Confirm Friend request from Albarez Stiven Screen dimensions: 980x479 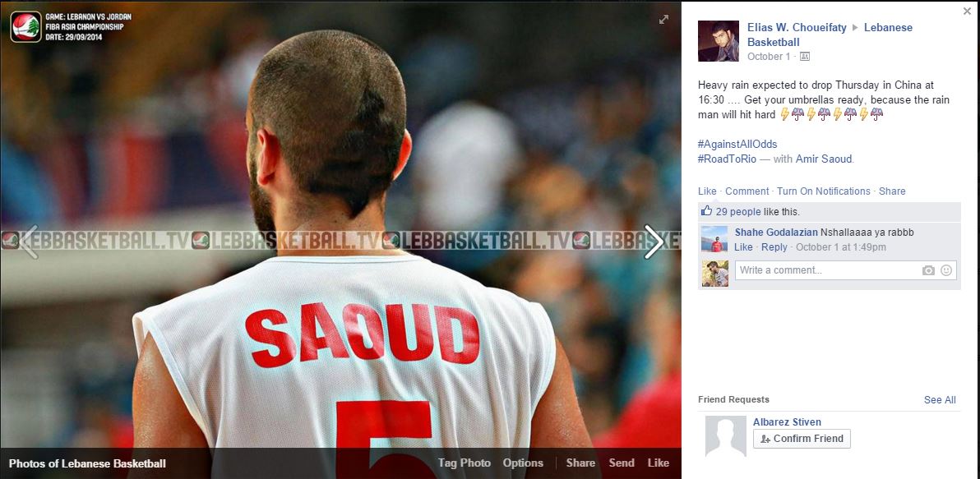click(802, 439)
